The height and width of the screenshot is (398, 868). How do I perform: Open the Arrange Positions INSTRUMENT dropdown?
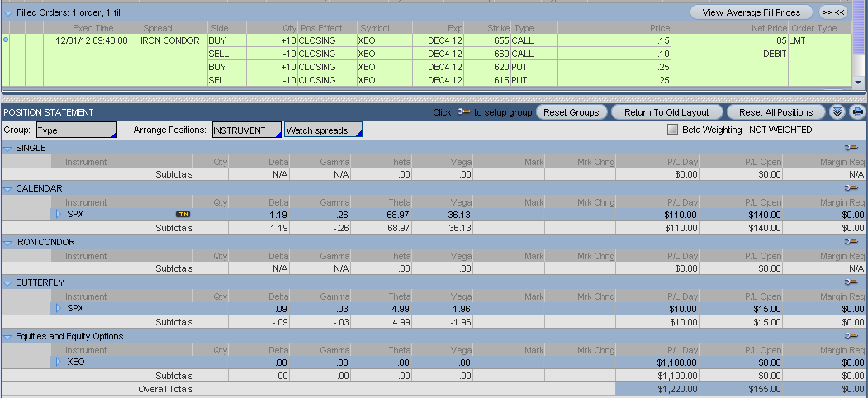click(246, 130)
